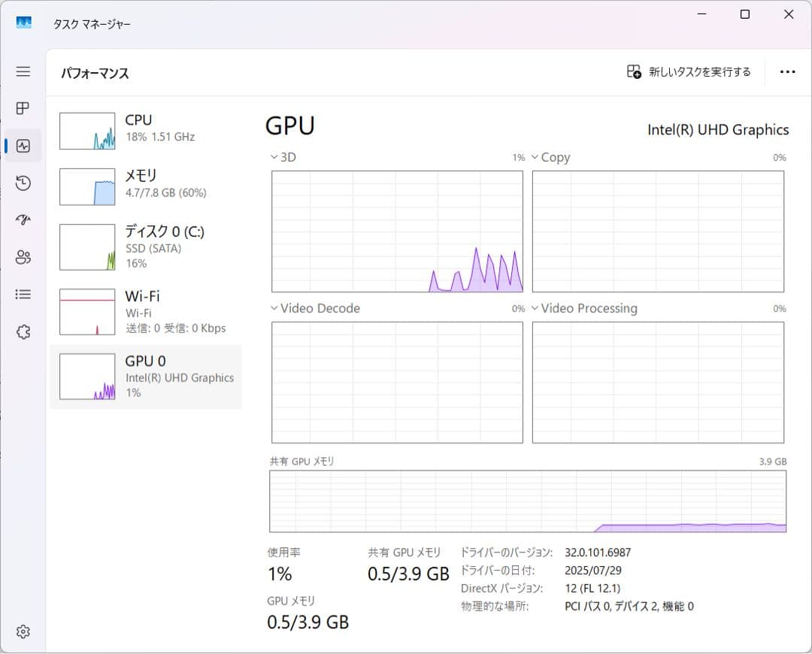The image size is (812, 654).
Task: Open the more options ellipsis menu
Action: pos(787,71)
